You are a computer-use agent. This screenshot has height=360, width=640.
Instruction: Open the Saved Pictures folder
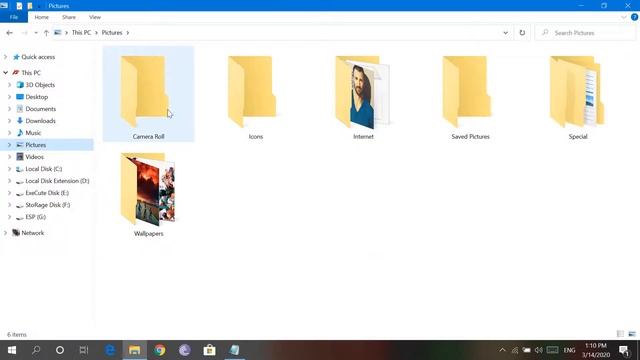pos(470,93)
